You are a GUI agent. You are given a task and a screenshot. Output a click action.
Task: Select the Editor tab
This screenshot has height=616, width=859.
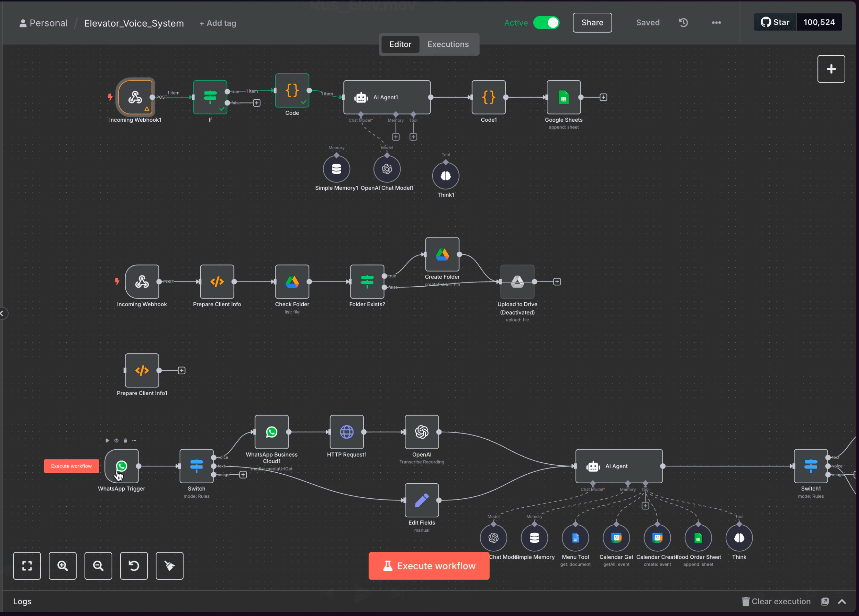point(400,44)
